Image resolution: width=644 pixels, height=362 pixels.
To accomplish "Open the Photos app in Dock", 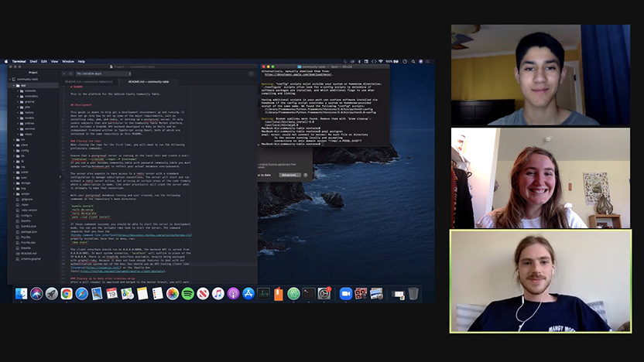I will (x=172, y=294).
